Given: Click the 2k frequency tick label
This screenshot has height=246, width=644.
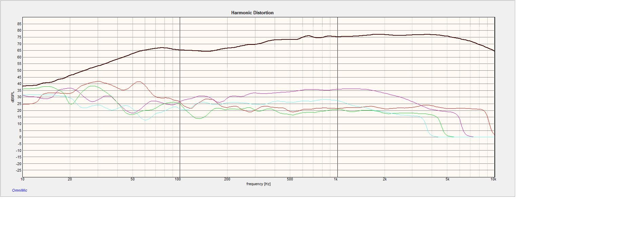Looking at the screenshot, I should click(385, 179).
